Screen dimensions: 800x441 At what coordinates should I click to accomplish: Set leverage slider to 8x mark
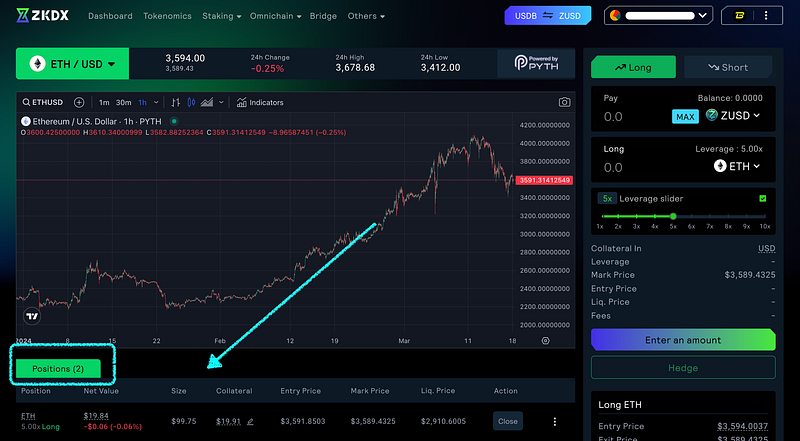(727, 216)
